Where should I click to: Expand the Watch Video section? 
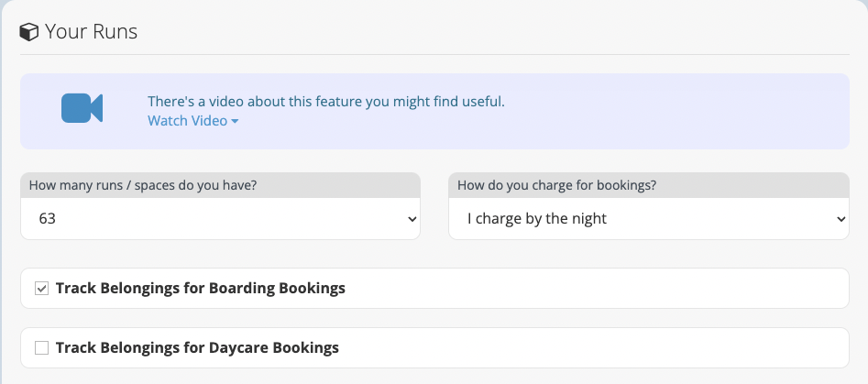(x=193, y=121)
